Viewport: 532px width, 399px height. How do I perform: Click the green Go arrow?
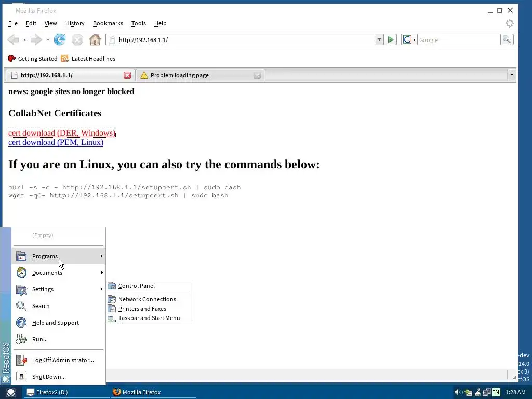pyautogui.click(x=391, y=39)
